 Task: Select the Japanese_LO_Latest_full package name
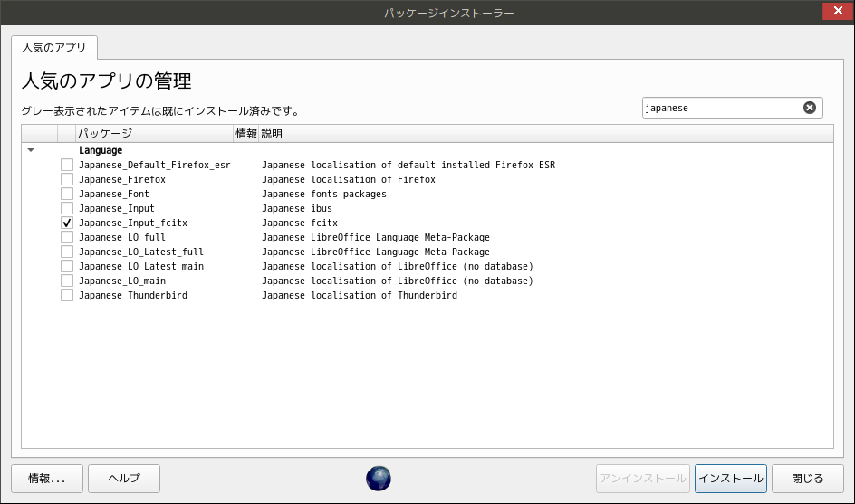[x=141, y=252]
